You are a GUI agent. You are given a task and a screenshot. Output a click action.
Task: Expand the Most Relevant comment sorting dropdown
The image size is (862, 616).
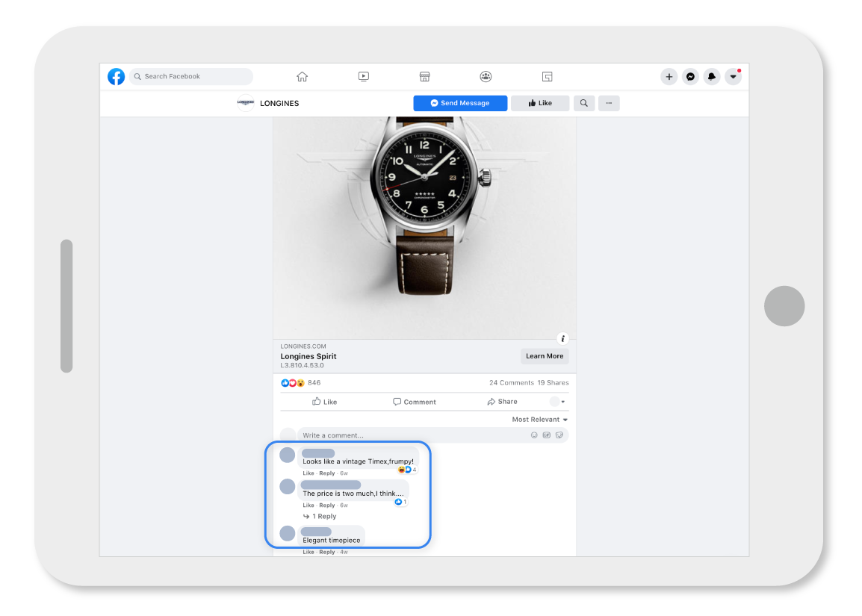(539, 420)
